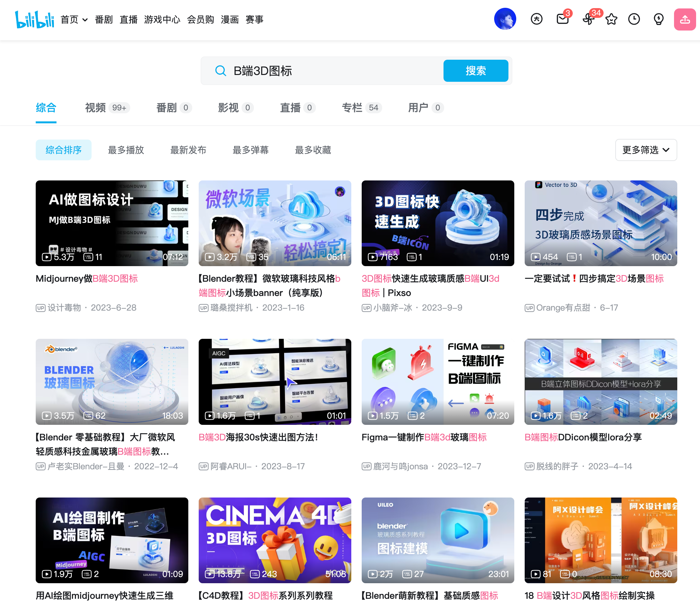700x603 pixels.
Task: Open 漫画 in top navigation
Action: pos(230,19)
